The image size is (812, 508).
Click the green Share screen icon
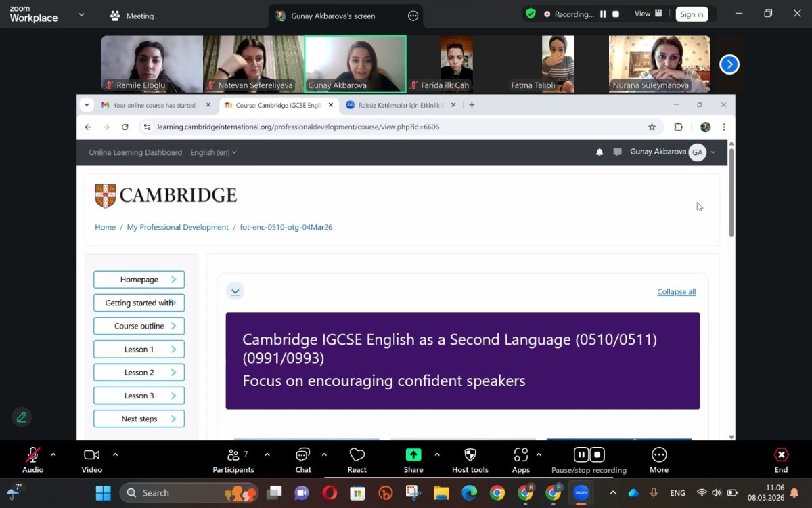(413, 455)
